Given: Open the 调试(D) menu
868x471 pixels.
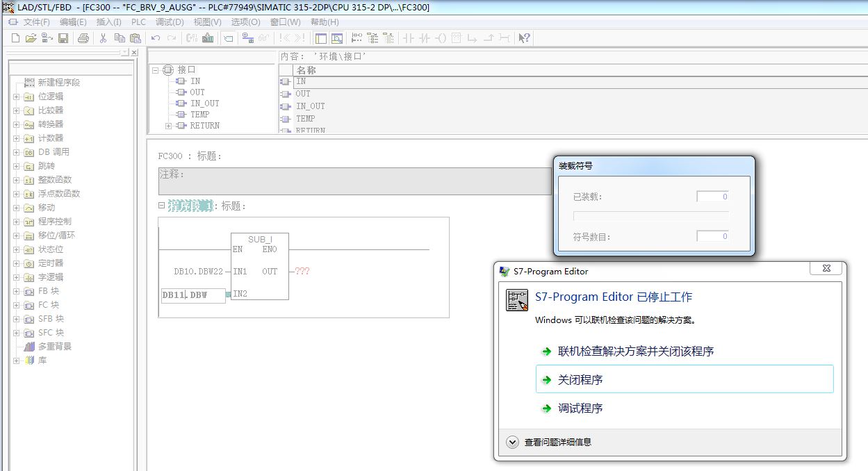Looking at the screenshot, I should pos(170,22).
